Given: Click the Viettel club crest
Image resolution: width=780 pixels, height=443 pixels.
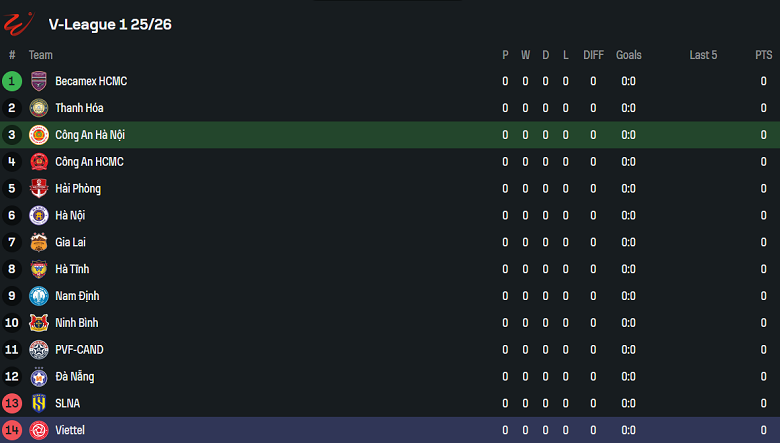Looking at the screenshot, I should (39, 430).
